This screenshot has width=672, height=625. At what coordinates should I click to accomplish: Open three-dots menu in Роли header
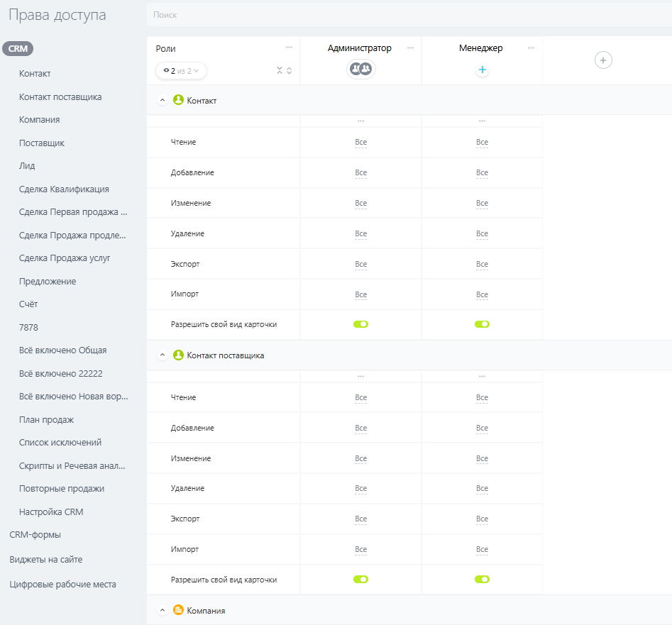click(x=289, y=48)
